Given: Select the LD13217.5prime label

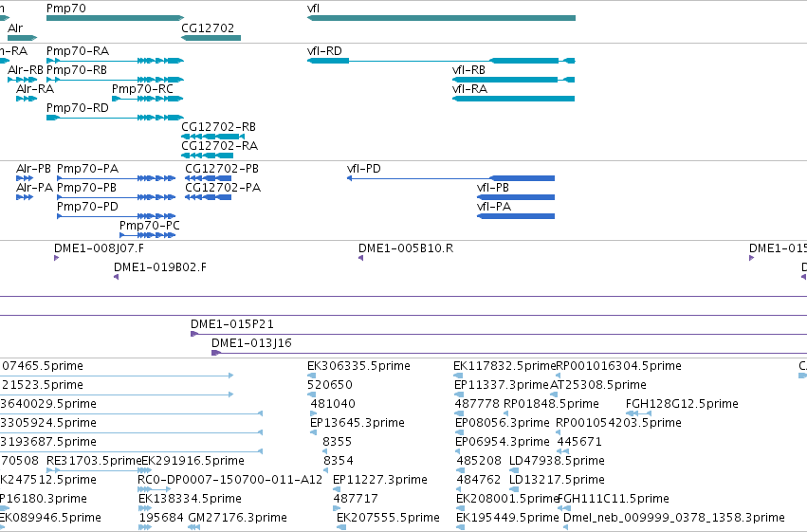Looking at the screenshot, I should [x=557, y=481].
